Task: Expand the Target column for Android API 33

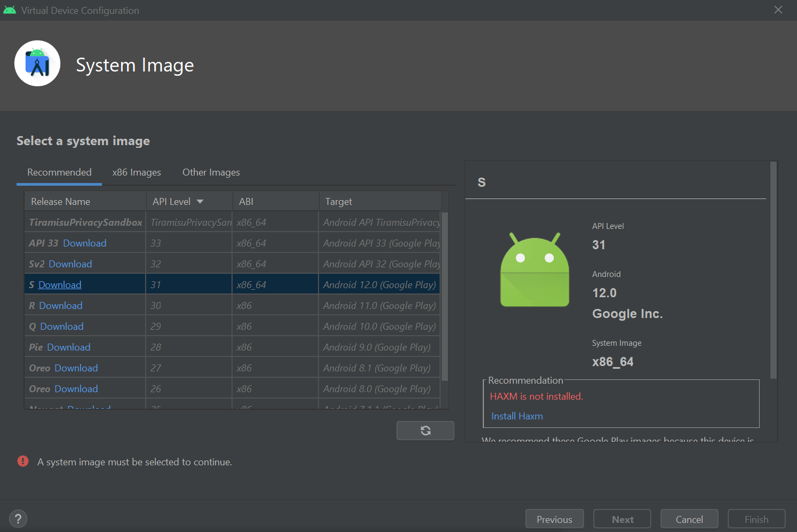Action: click(379, 243)
